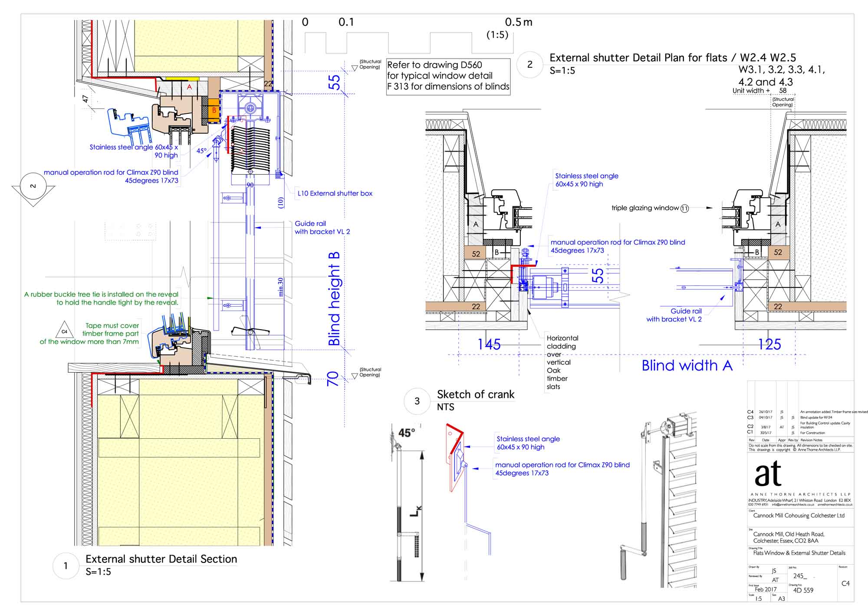Screen dimensions: 868x612
Task: Click the section marker circle labeled 2
Action: click(33, 186)
